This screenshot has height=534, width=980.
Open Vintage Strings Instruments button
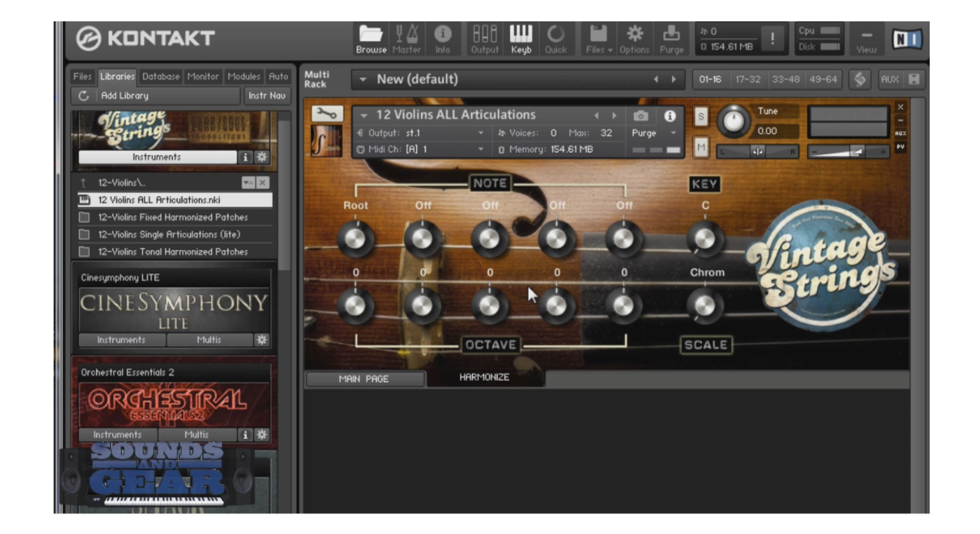click(x=157, y=157)
